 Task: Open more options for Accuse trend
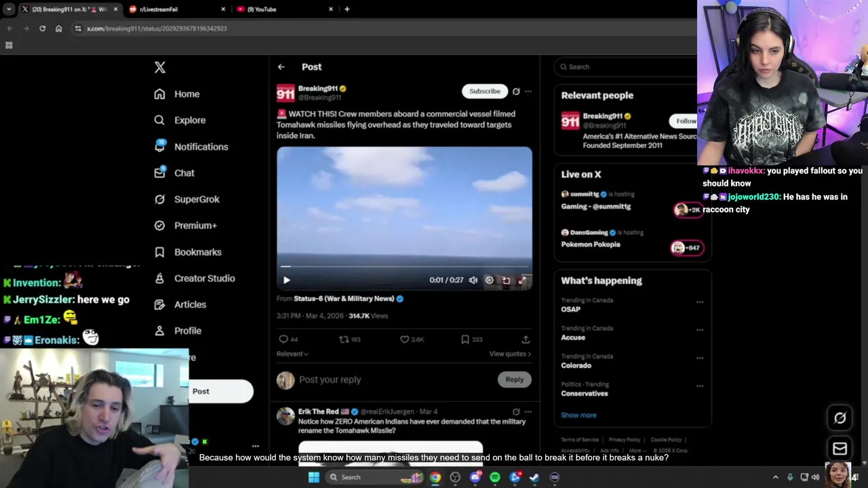[x=700, y=330]
